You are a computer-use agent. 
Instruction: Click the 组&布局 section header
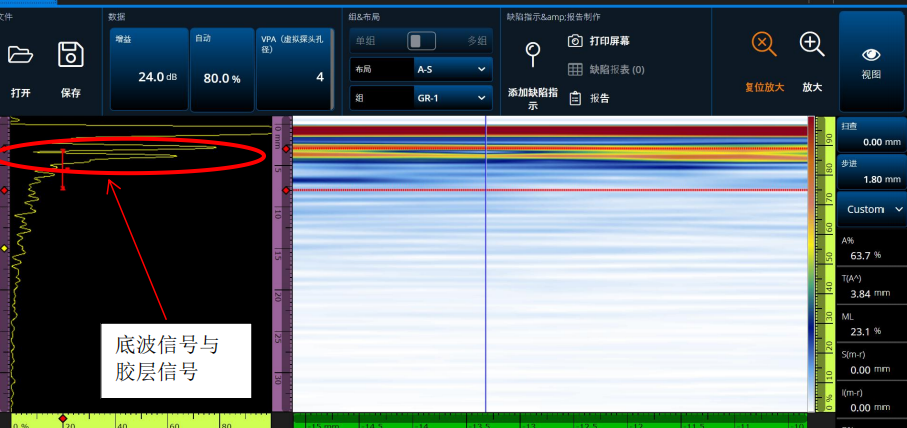tap(364, 17)
